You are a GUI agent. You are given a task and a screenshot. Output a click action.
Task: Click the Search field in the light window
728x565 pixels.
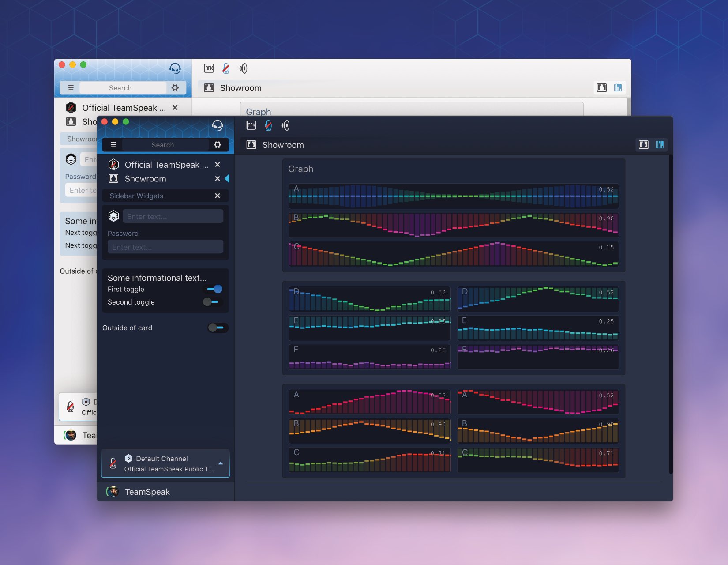click(123, 88)
